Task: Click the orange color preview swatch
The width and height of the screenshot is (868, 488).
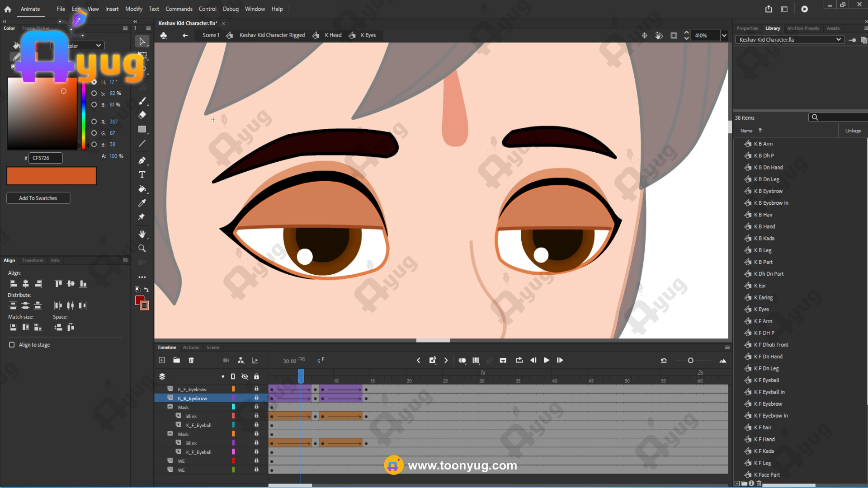Action: coord(51,176)
